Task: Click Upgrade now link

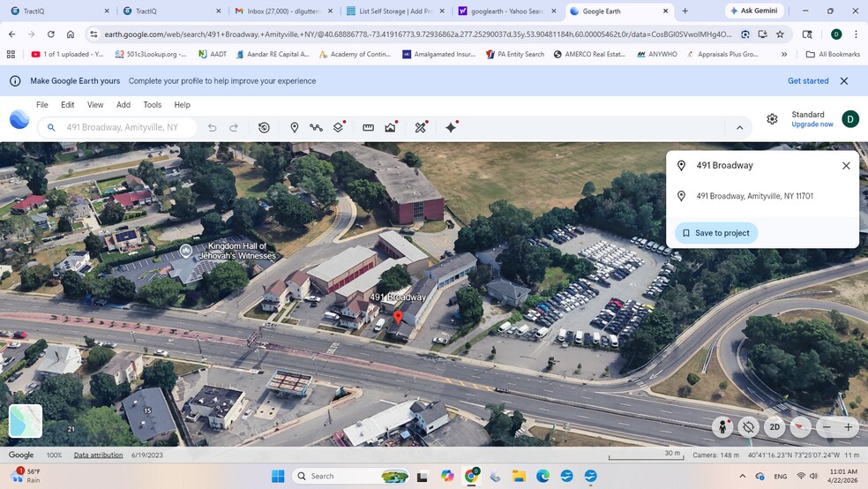Action: (x=812, y=124)
